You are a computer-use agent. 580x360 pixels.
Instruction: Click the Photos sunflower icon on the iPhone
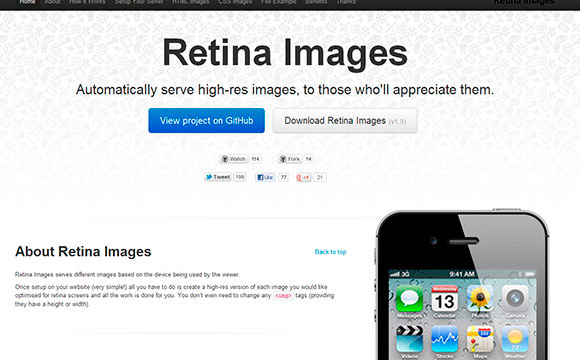(x=480, y=299)
